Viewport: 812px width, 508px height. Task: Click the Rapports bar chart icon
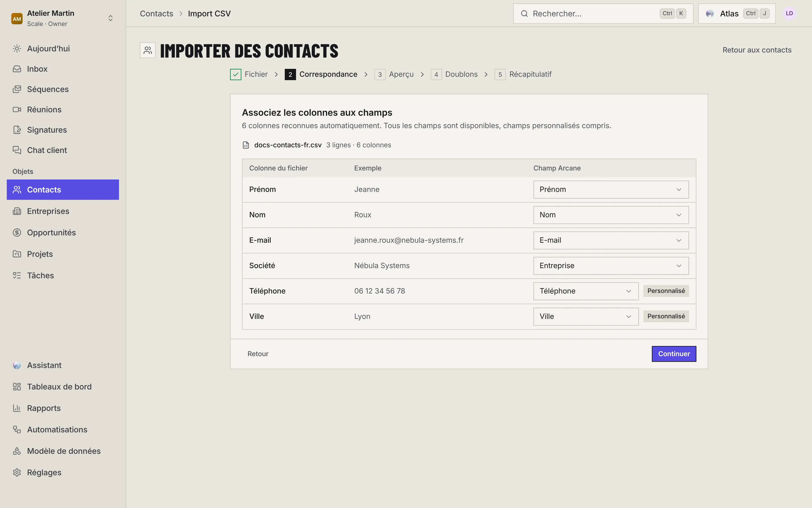pyautogui.click(x=17, y=408)
